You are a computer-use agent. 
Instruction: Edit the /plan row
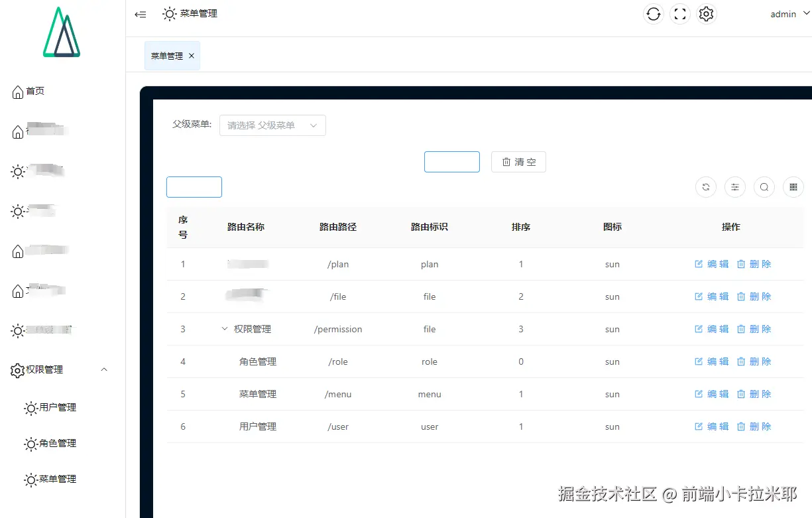pos(712,264)
